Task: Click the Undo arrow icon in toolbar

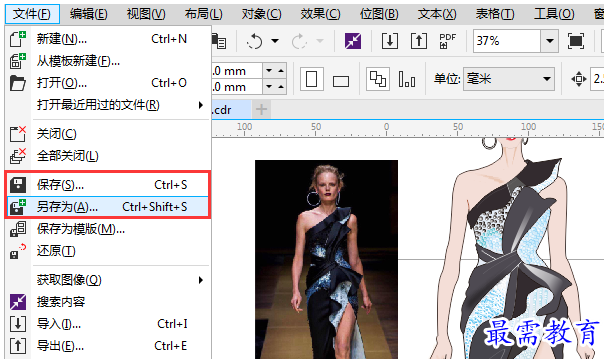Action: (254, 41)
